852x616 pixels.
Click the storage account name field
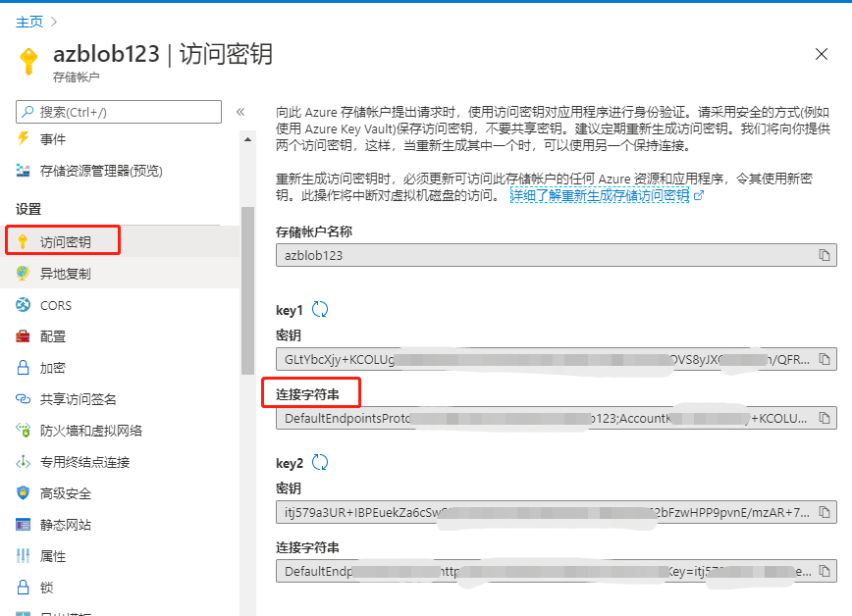(x=556, y=255)
